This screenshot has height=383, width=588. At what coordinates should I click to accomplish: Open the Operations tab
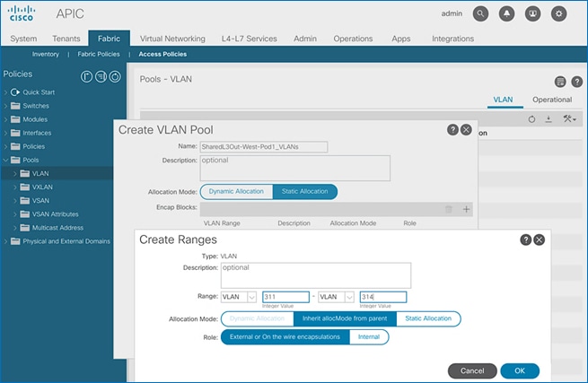coord(353,39)
